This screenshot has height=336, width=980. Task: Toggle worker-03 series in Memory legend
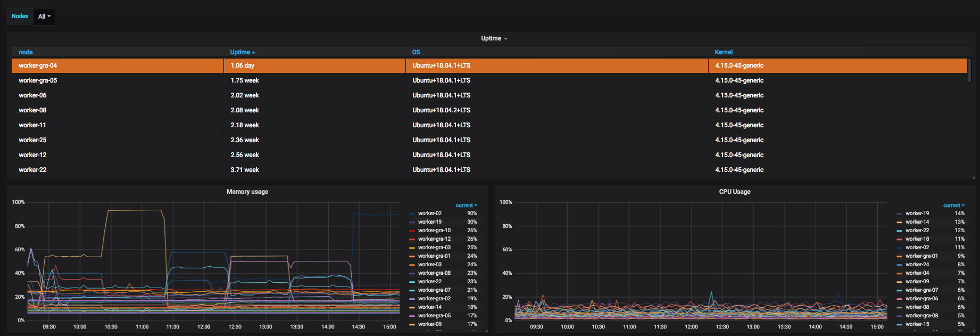pyautogui.click(x=430, y=265)
